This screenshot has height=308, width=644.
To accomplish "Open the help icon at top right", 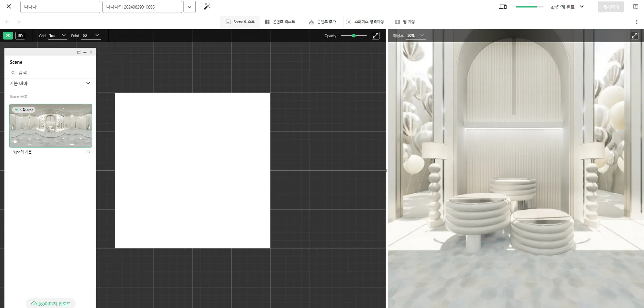I will (635, 7).
